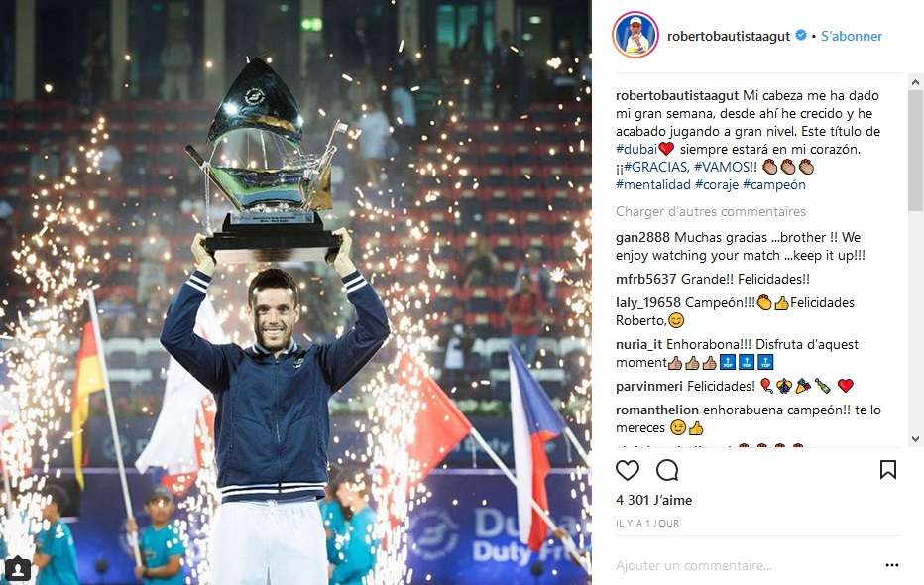Click the trophy photo of the post

tap(295, 292)
